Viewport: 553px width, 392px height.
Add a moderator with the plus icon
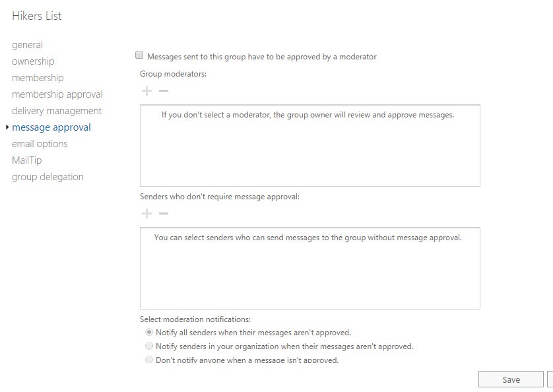click(x=146, y=90)
